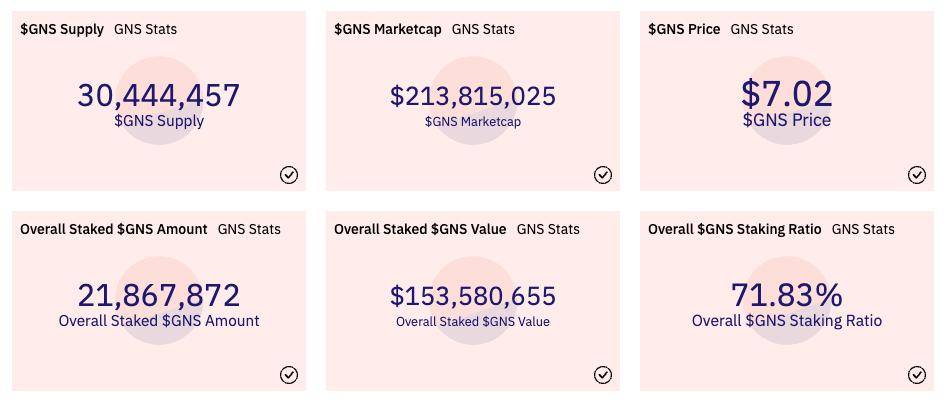Click the checkmark icon on $GNS Marketcap card

(603, 175)
